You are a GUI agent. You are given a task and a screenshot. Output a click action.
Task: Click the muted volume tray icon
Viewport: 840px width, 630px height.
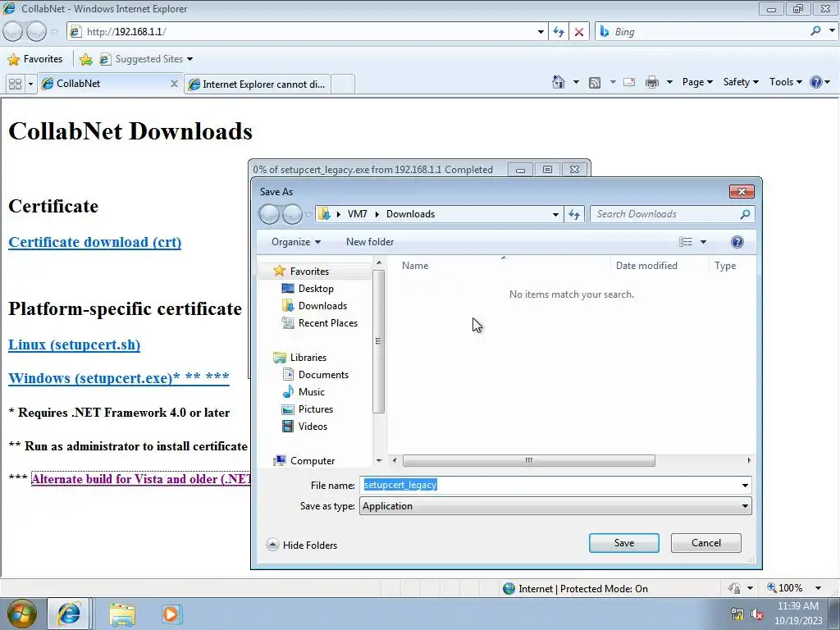tap(757, 614)
